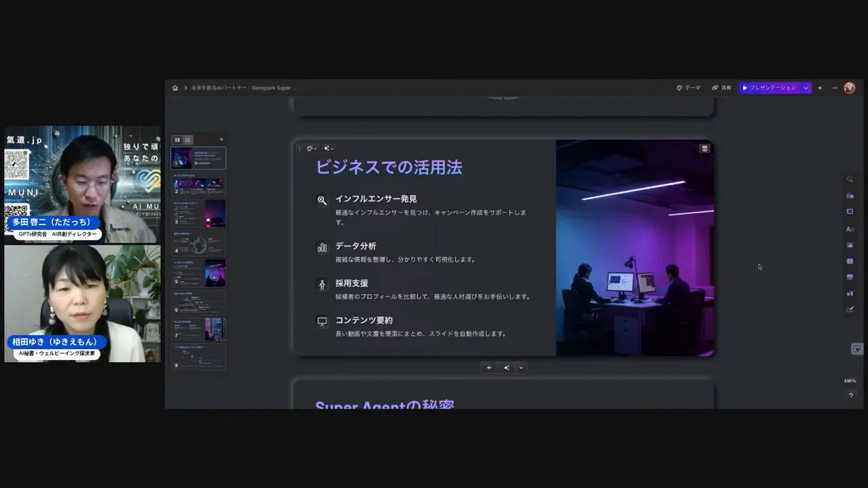
Task: Select the edit pencil icon at sidebar bottom
Action: click(x=850, y=309)
